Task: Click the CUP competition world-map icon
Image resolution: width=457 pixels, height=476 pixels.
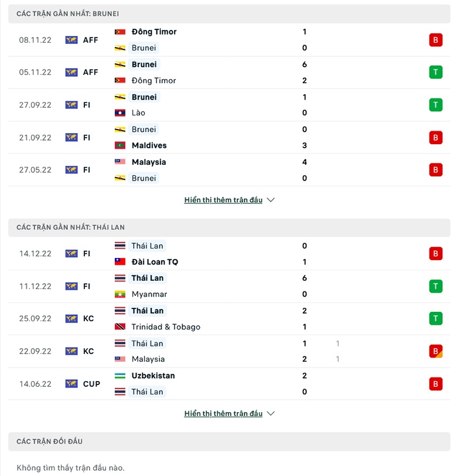Action: [71, 384]
